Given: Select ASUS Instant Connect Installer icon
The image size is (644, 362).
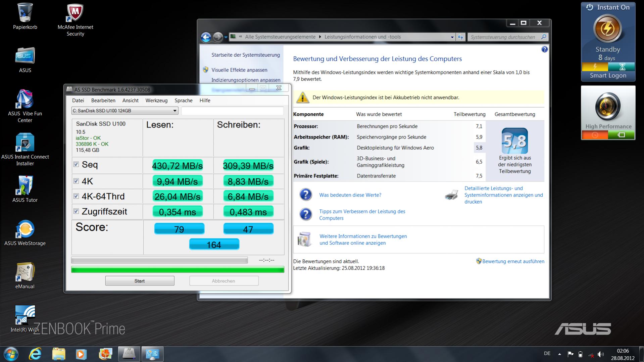Looking at the screenshot, I should point(25,149).
